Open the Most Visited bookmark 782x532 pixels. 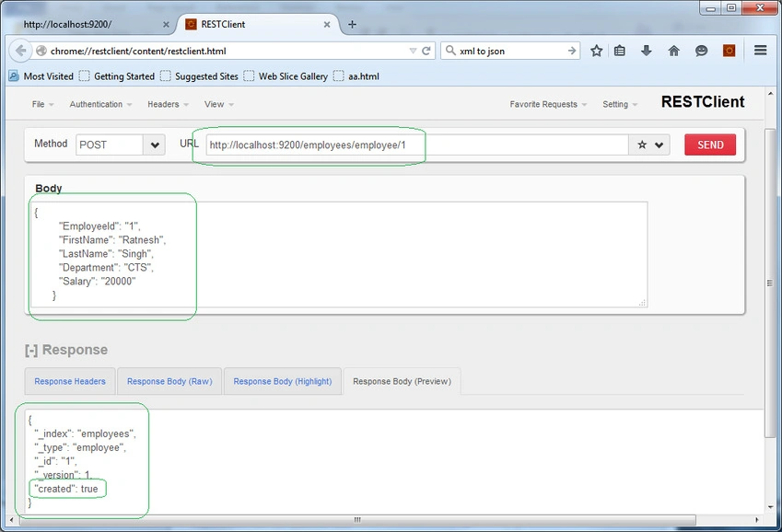[x=41, y=76]
